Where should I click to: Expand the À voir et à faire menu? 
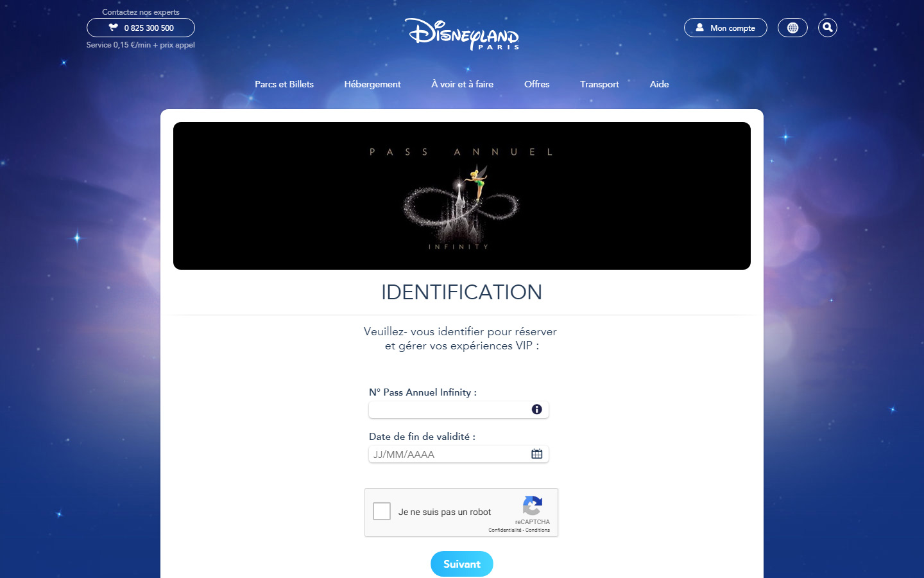(x=463, y=84)
